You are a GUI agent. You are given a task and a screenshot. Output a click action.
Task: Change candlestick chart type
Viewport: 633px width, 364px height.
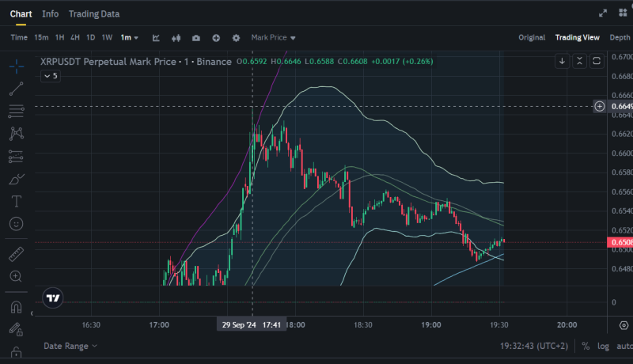(176, 38)
